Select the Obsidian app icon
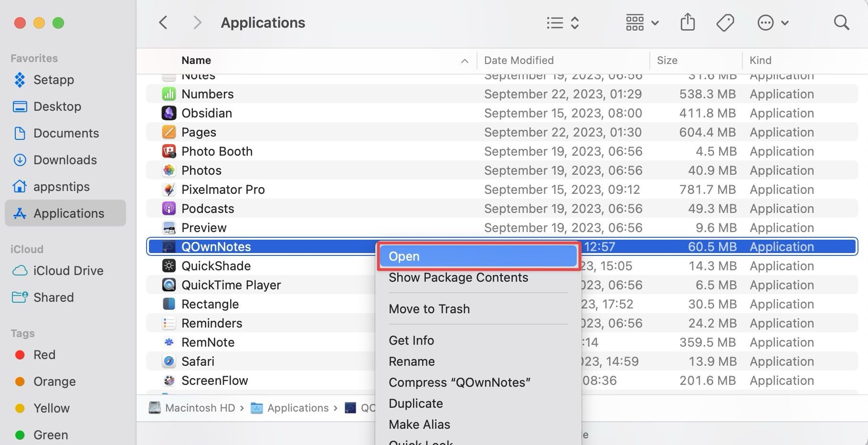 click(x=169, y=113)
